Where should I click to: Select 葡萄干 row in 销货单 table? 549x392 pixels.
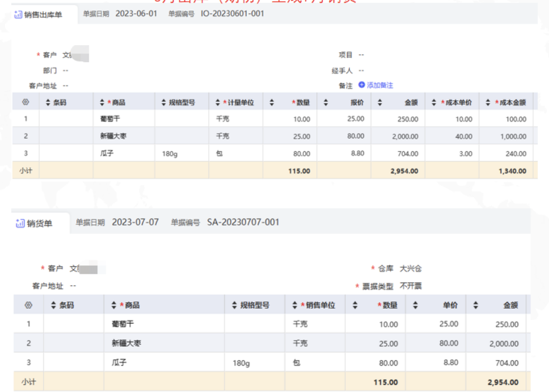(x=272, y=324)
